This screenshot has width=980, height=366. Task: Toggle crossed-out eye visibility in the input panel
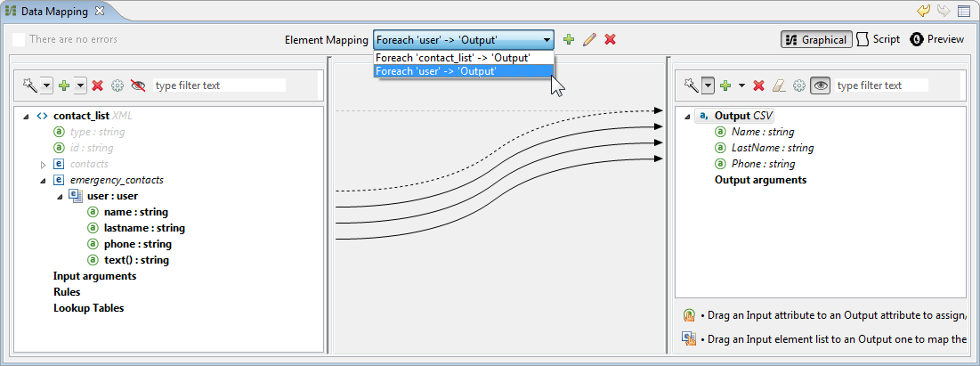[138, 85]
